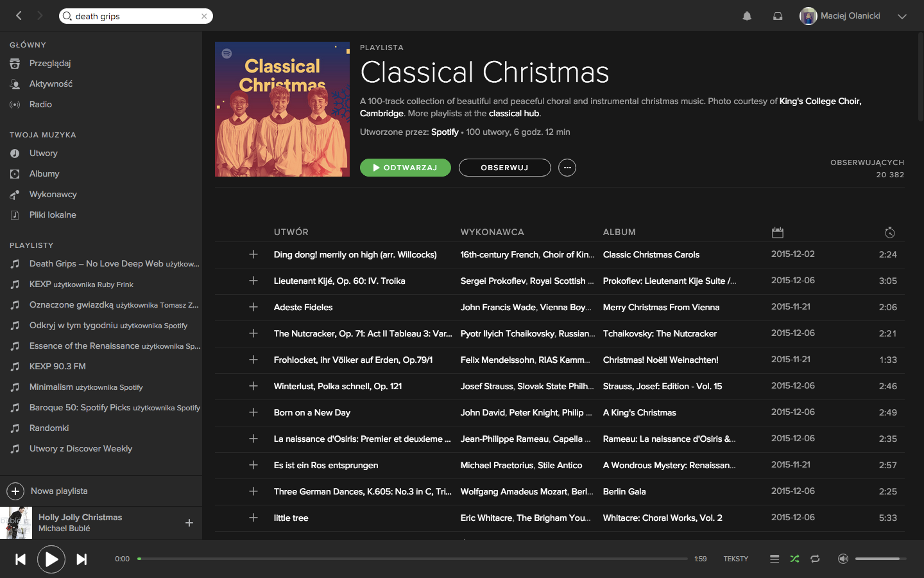Open Albumy under Twoja Muzyka
Image resolution: width=924 pixels, height=578 pixels.
pyautogui.click(x=44, y=173)
